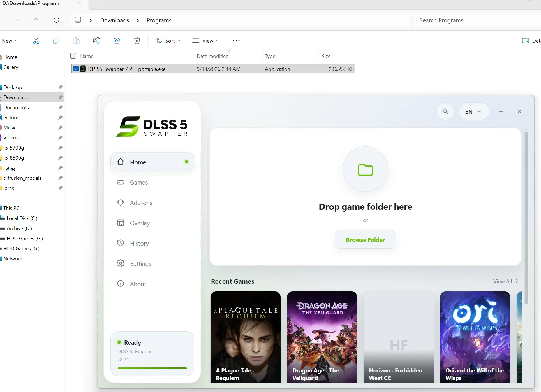Open Horizon - Forbidden West CE game card
This screenshot has width=541, height=392.
(399, 337)
